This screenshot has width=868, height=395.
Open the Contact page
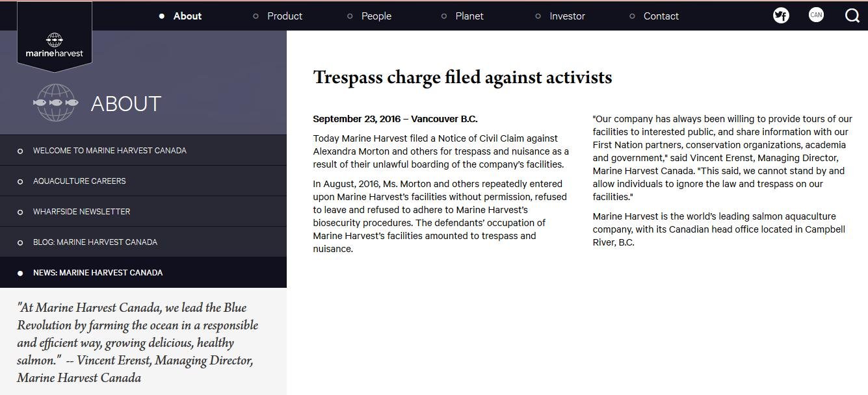(x=661, y=16)
